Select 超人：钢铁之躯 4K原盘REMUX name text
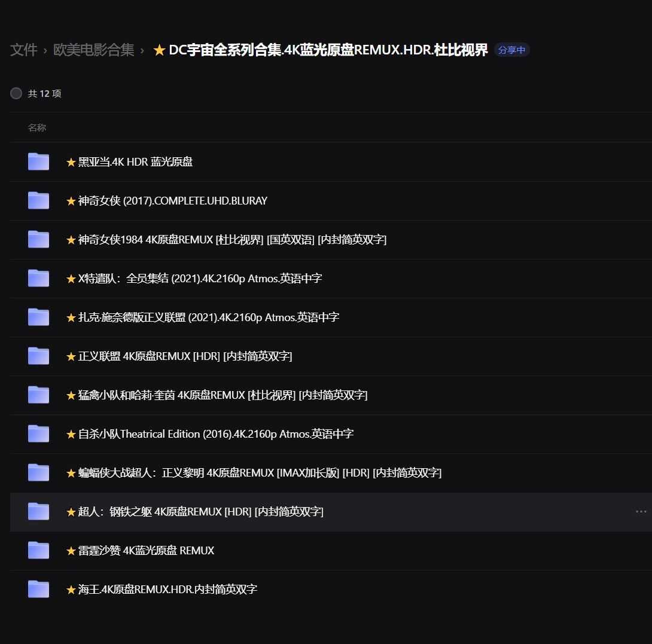The image size is (652, 644). 201,512
